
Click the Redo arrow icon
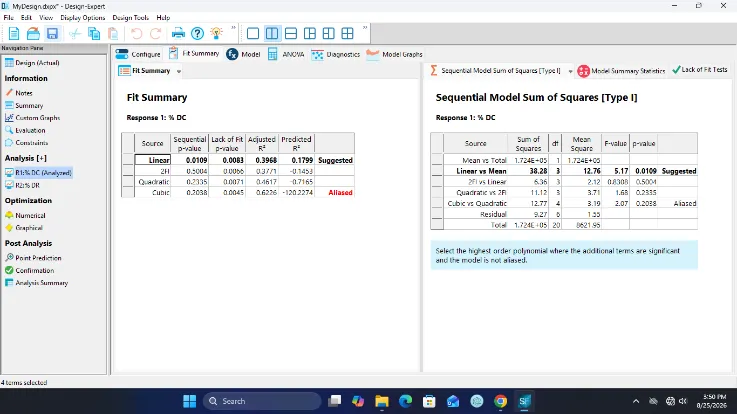pos(156,33)
